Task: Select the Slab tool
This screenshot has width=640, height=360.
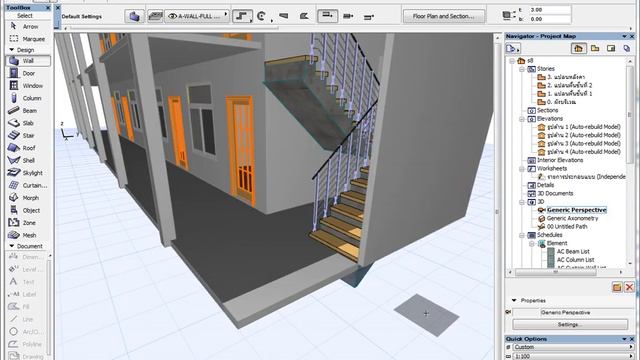Action: (28, 123)
